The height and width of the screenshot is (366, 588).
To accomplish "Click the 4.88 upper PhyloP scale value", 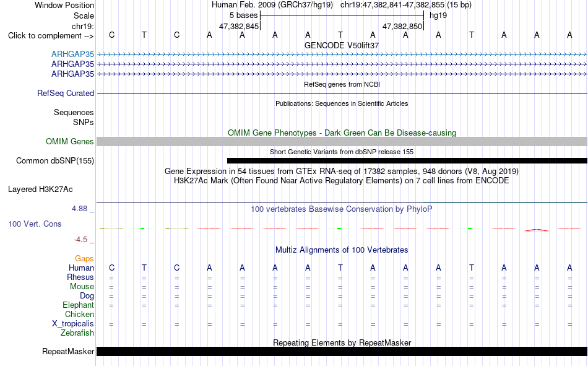I will [79, 209].
